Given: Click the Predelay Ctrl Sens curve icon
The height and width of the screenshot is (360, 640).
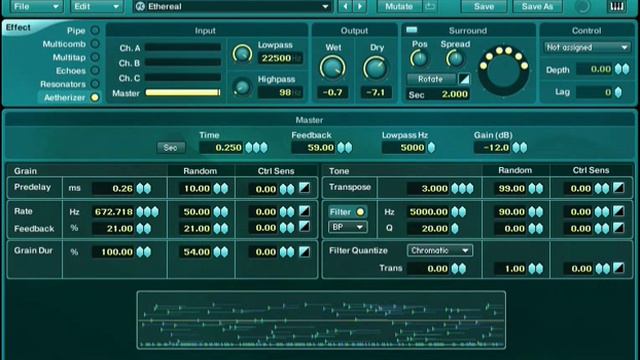Looking at the screenshot, I should tap(304, 188).
